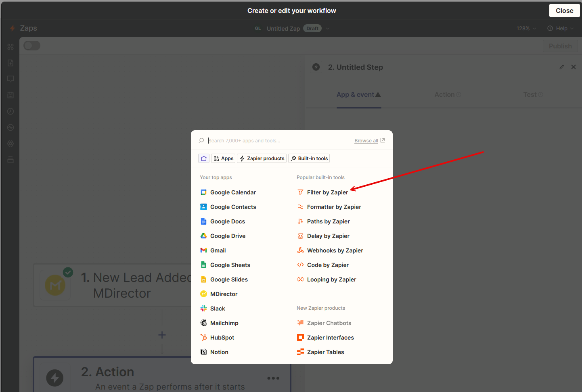This screenshot has width=582, height=392.
Task: Expand the Help menu
Action: [x=560, y=29]
